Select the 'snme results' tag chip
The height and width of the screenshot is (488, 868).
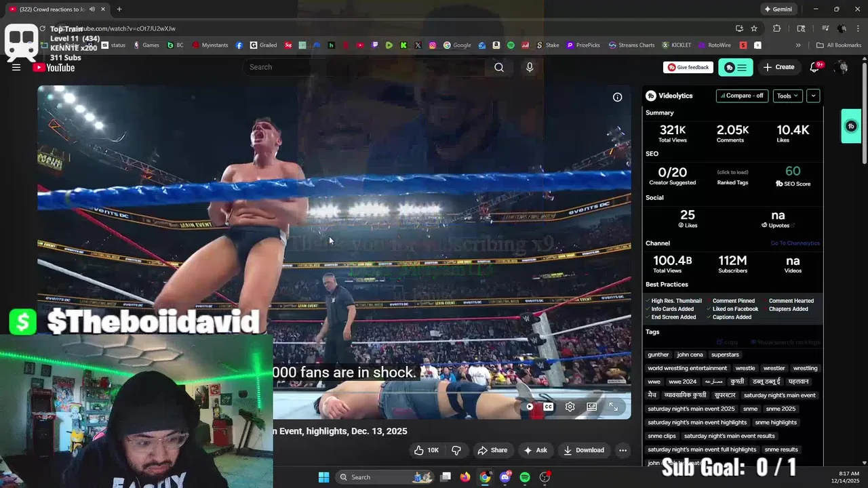point(781,449)
